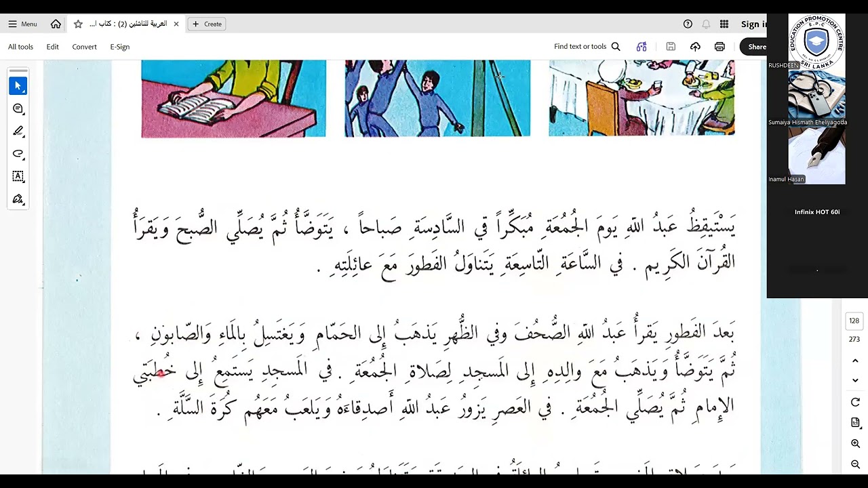868x488 pixels.
Task: Select the freehand Draw tool
Action: tap(18, 153)
